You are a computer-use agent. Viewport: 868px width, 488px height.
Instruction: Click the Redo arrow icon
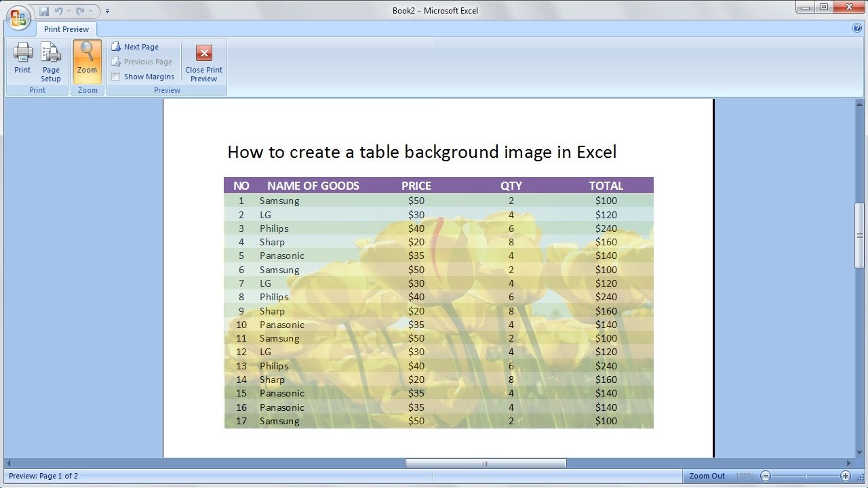[x=80, y=11]
